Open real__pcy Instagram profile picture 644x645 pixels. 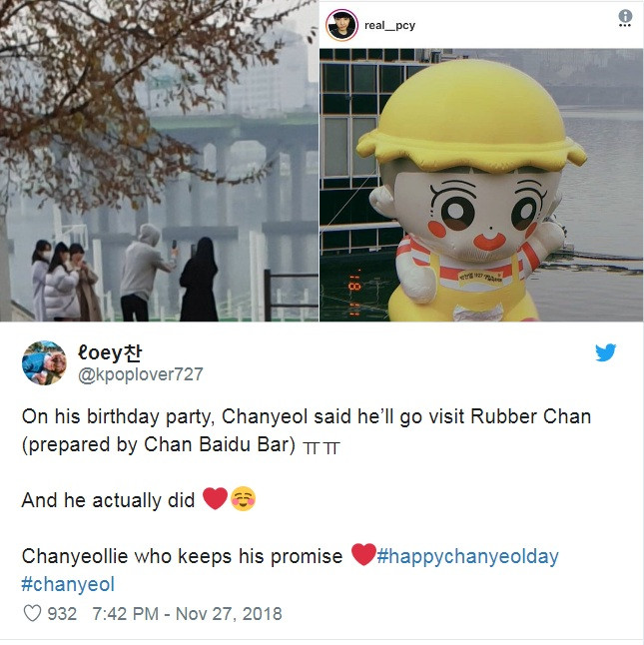[341, 25]
